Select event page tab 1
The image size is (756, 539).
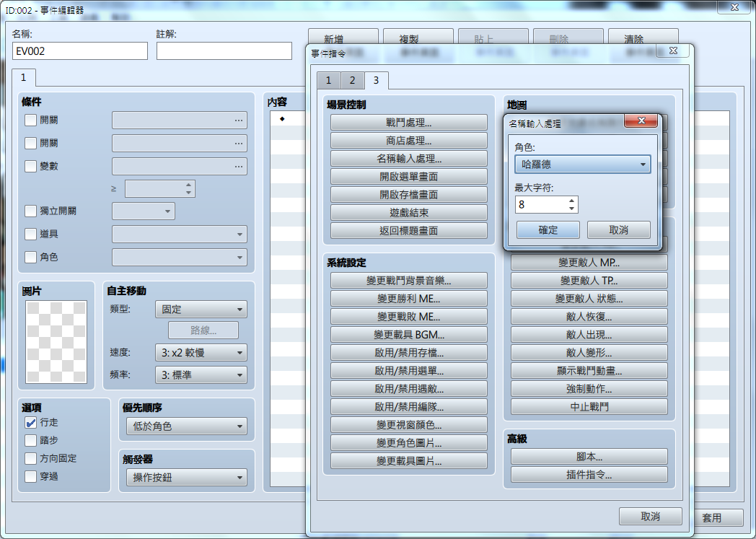point(23,78)
